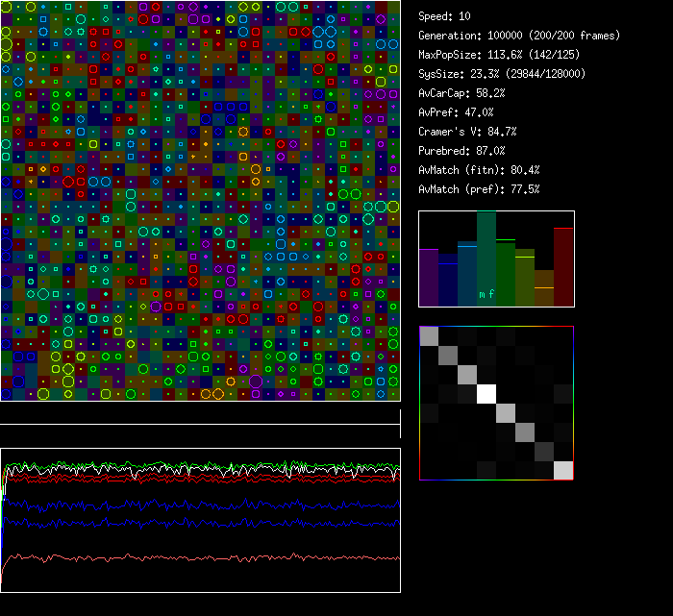Viewport: 673px width, 616px height.
Task: Click the AvCarCap value
Action: (462, 93)
